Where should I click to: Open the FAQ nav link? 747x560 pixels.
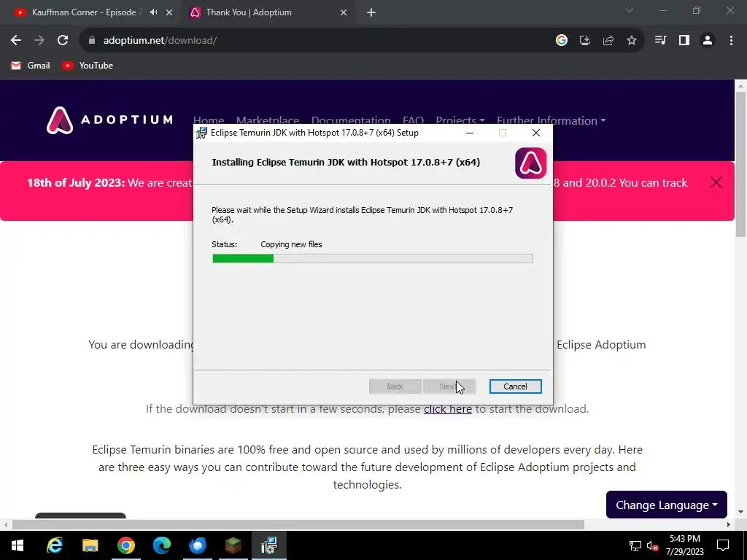pyautogui.click(x=413, y=120)
